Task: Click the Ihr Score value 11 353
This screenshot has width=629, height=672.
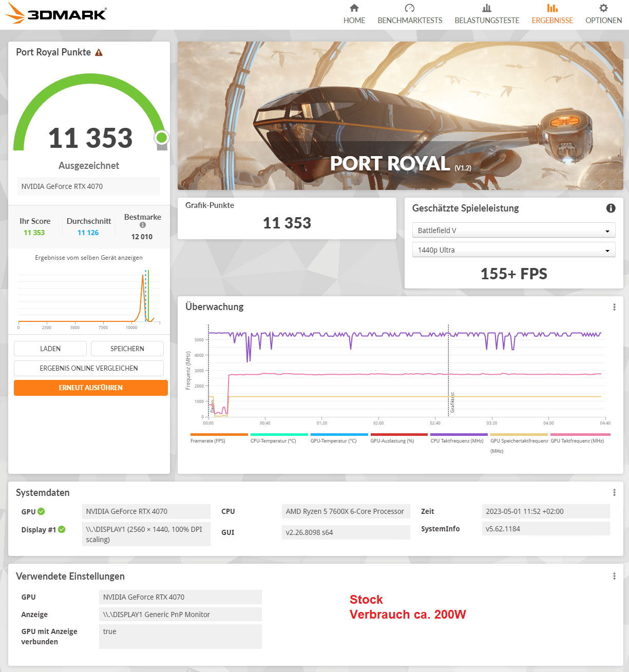Action: tap(34, 233)
